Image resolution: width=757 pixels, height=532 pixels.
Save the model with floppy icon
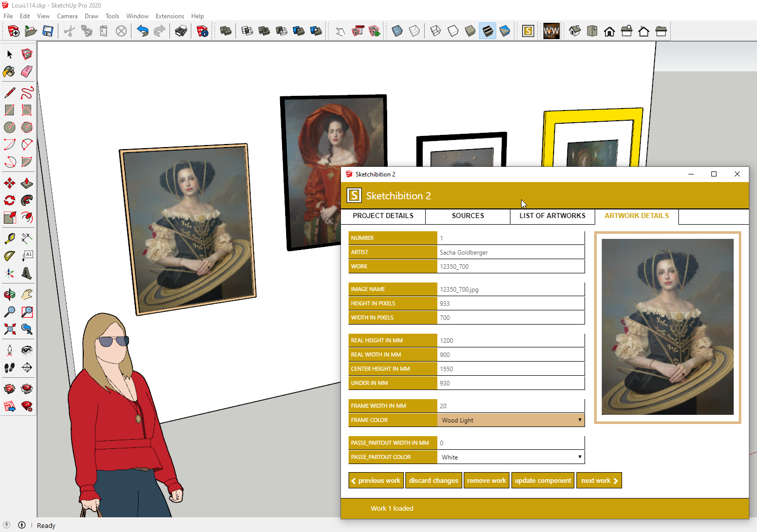(48, 31)
